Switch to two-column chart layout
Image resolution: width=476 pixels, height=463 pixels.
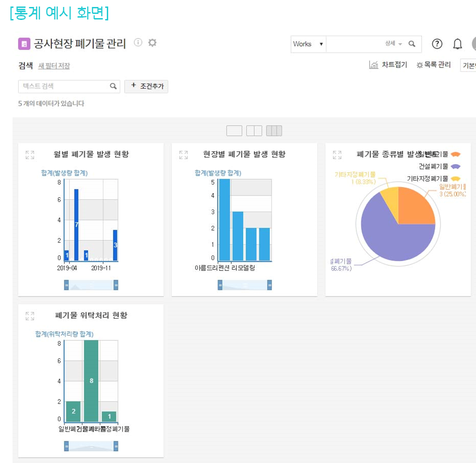pos(254,131)
